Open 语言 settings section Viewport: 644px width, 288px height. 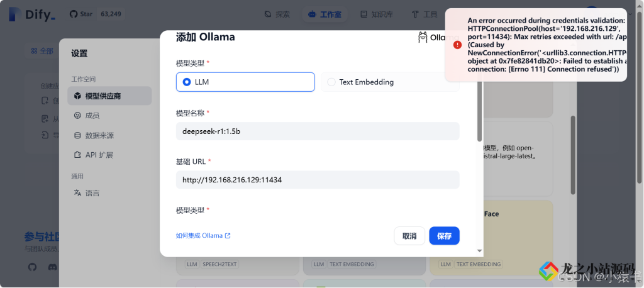point(92,192)
